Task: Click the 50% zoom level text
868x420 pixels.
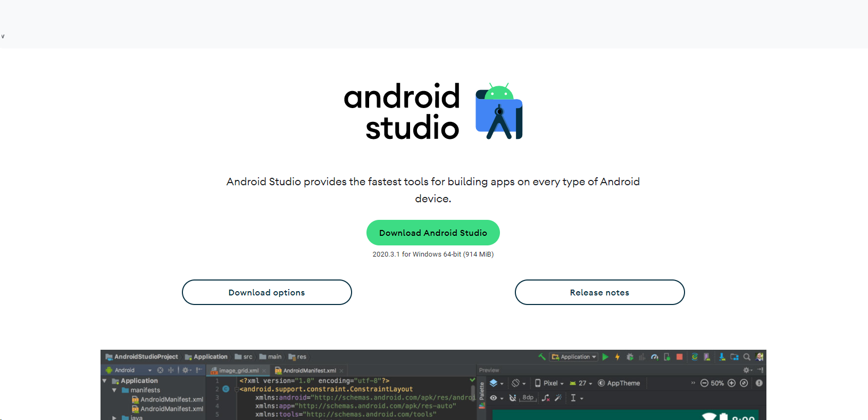Action: (x=717, y=383)
